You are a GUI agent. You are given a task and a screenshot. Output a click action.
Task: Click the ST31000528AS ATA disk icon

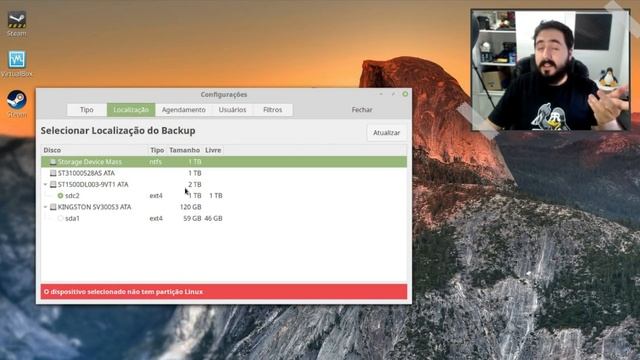pos(53,173)
